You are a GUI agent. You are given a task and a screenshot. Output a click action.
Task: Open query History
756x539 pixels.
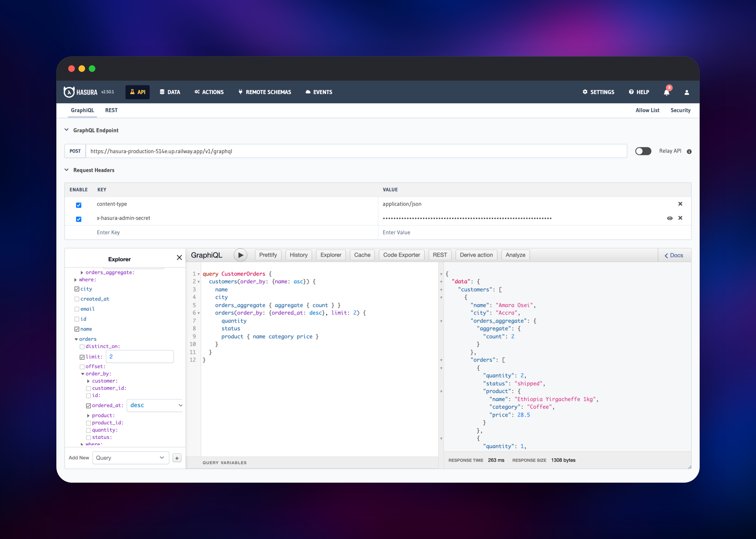(299, 255)
